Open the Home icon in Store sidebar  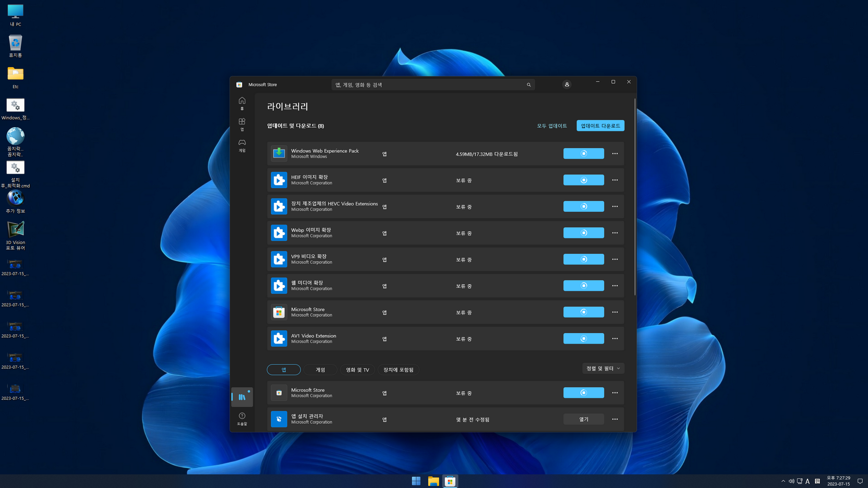point(242,103)
